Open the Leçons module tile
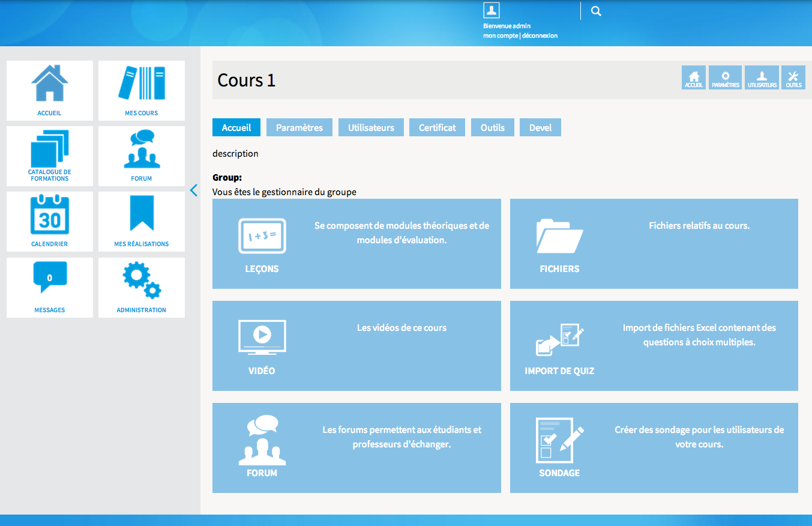Viewport: 812px width, 526px height. [x=356, y=244]
